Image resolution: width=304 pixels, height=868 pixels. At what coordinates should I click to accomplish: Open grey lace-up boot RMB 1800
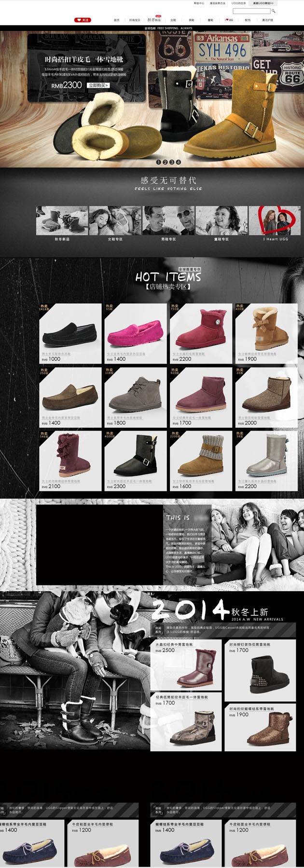tap(136, 397)
